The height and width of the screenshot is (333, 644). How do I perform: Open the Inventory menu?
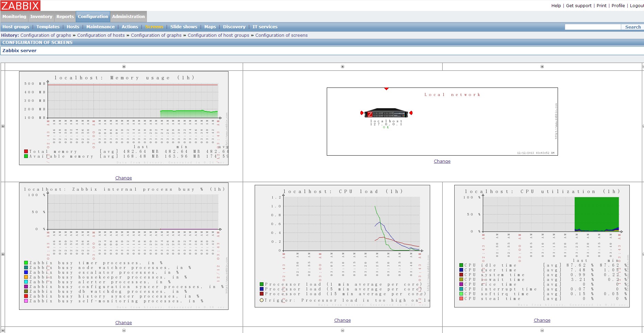(x=41, y=16)
